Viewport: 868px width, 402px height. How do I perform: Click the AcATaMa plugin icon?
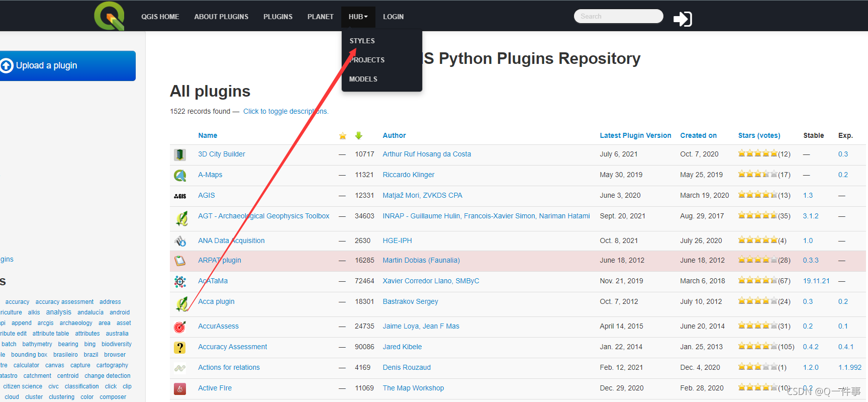click(x=180, y=281)
